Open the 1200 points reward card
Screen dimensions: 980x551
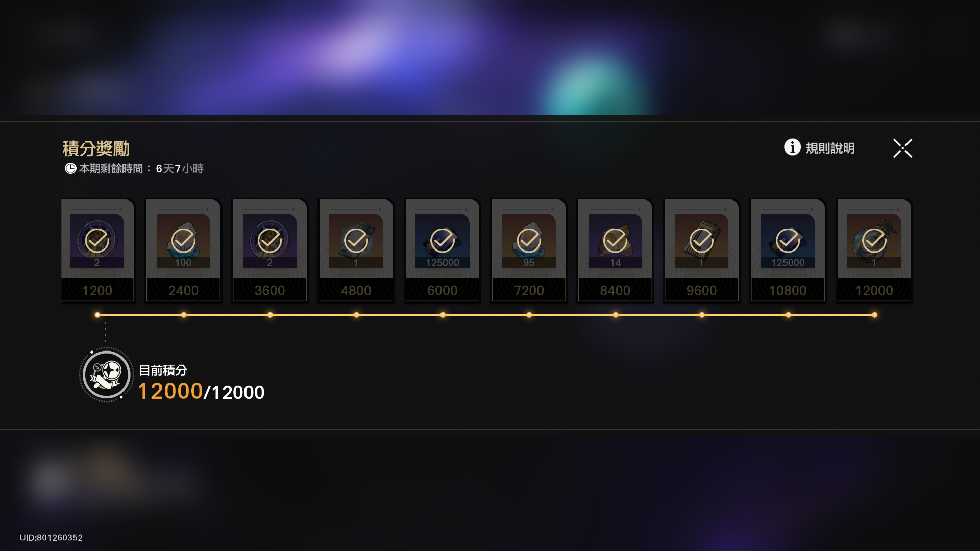coord(97,251)
